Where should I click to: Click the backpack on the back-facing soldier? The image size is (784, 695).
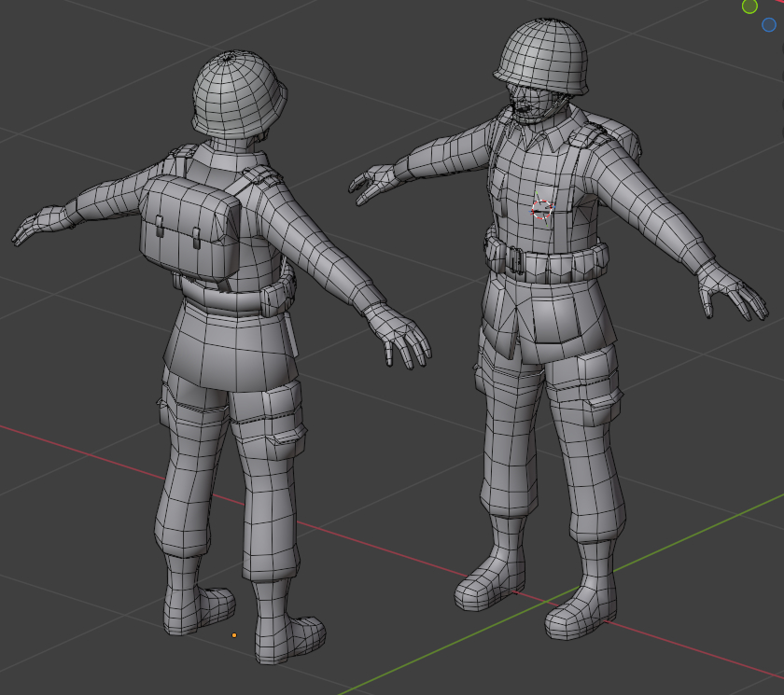[x=191, y=229]
